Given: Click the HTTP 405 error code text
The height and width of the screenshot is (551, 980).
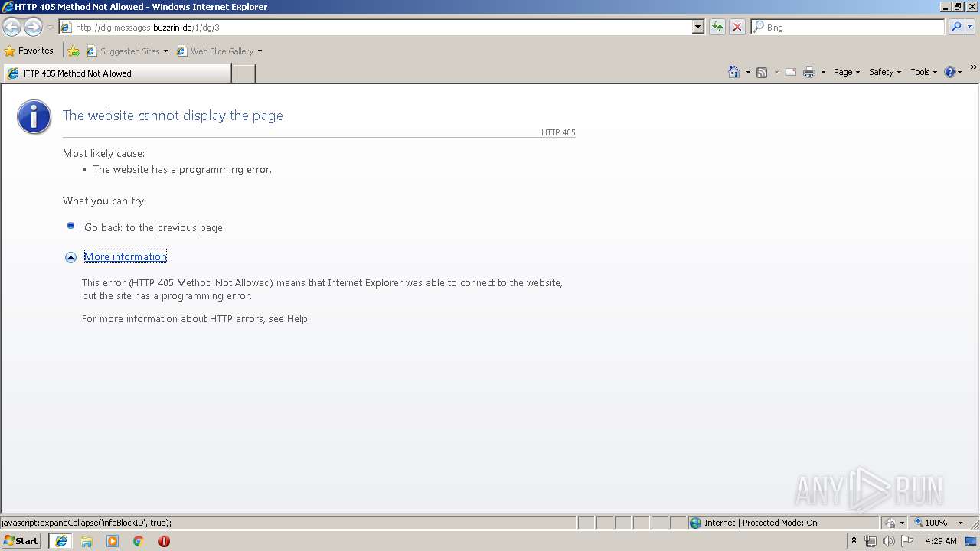Looking at the screenshot, I should pos(558,132).
